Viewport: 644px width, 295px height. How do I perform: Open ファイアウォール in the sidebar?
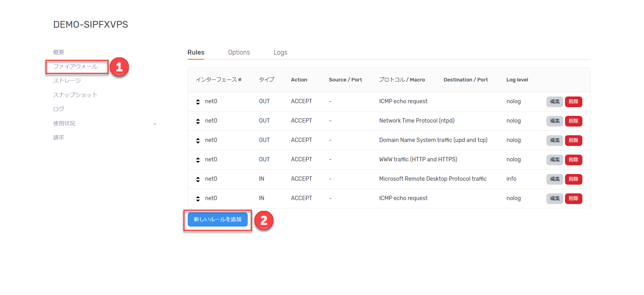click(75, 66)
